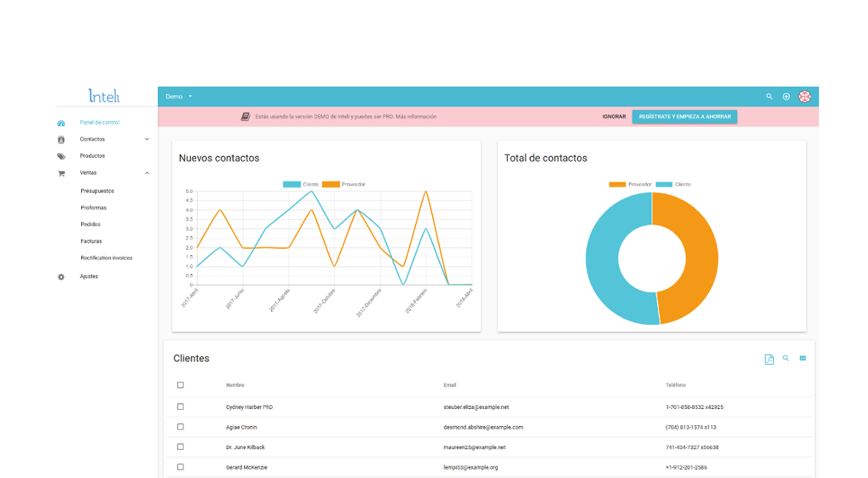Viewport: 868px width, 478px height.
Task: Select the Aglae Cronin row checkbox
Action: pyautogui.click(x=181, y=427)
